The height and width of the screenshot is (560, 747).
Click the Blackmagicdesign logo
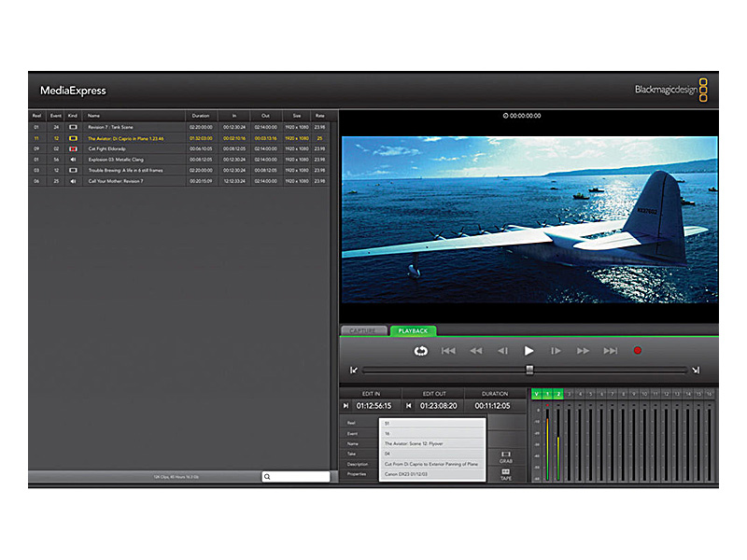[x=671, y=90]
